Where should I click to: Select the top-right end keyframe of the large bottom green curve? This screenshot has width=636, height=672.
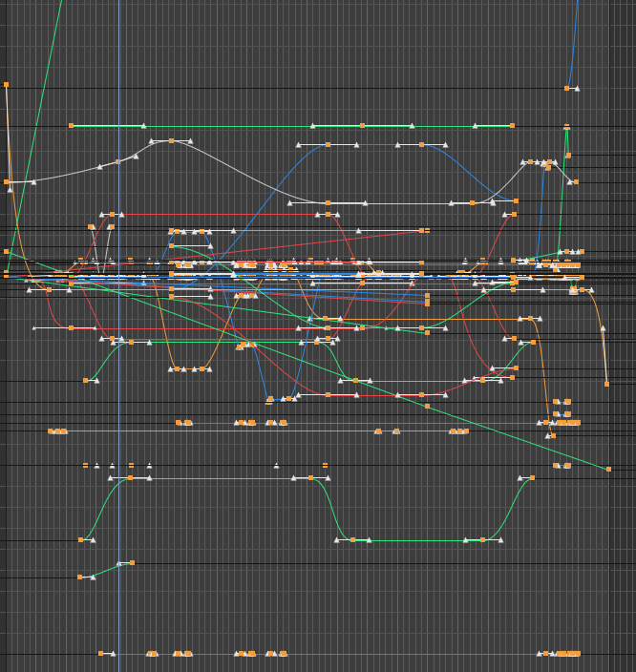(x=532, y=478)
